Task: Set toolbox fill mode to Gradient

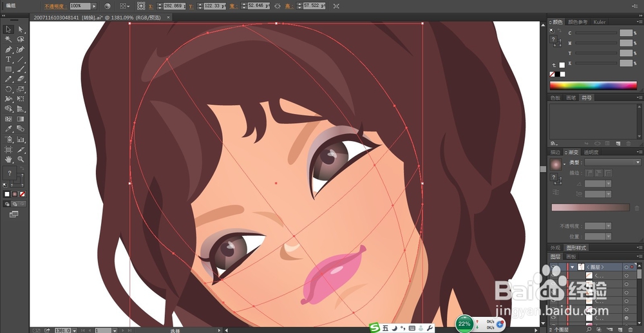Action: (x=15, y=194)
